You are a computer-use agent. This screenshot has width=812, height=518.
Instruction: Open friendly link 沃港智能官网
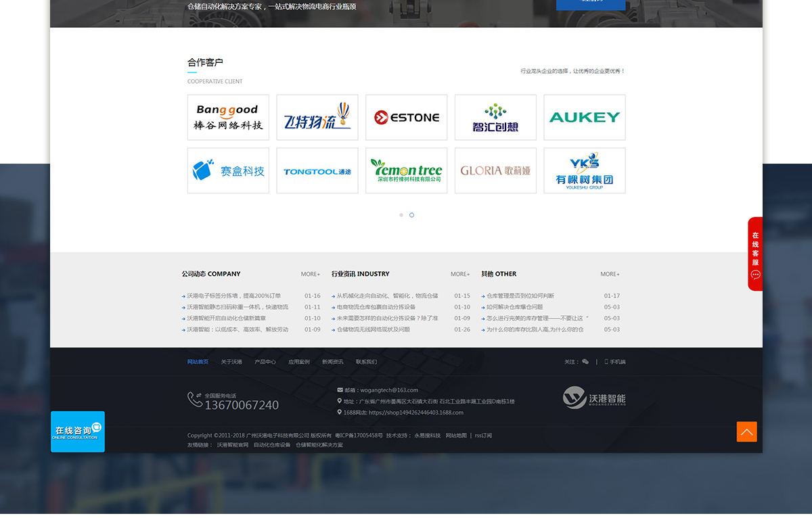(x=233, y=445)
